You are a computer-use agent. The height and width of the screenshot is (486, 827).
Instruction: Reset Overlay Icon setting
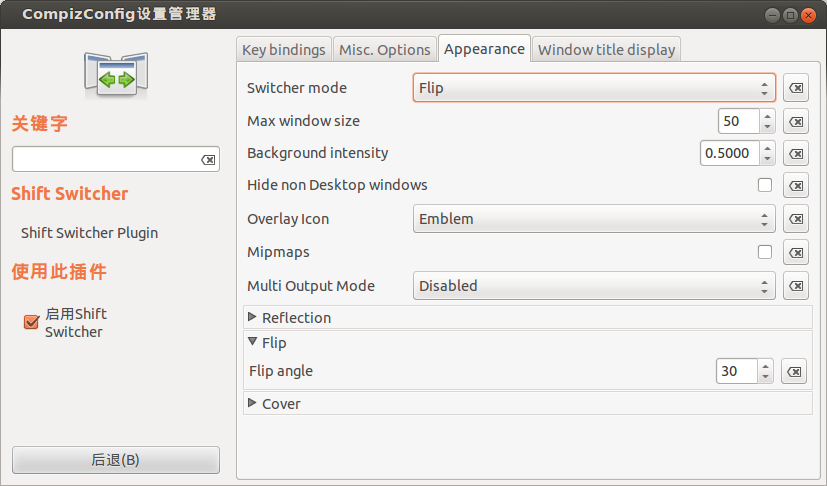(x=796, y=219)
